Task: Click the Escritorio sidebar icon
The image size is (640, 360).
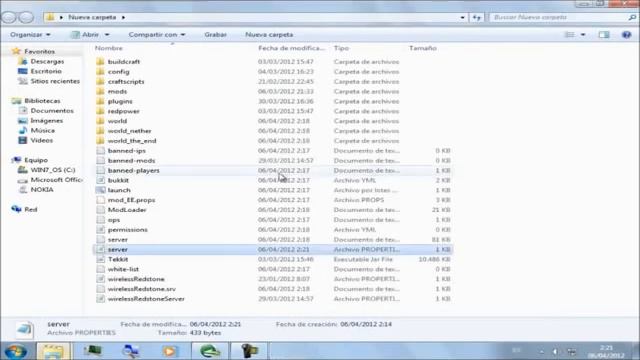Action: [x=23, y=71]
